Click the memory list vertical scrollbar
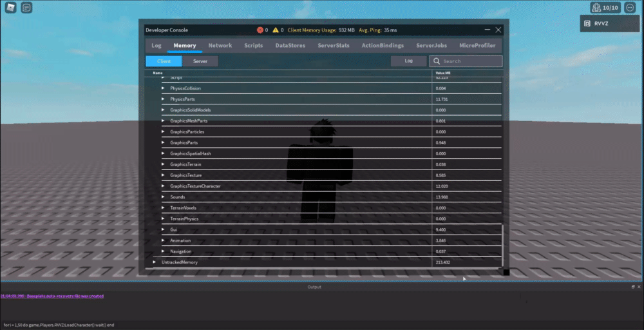The width and height of the screenshot is (644, 330). click(503, 246)
